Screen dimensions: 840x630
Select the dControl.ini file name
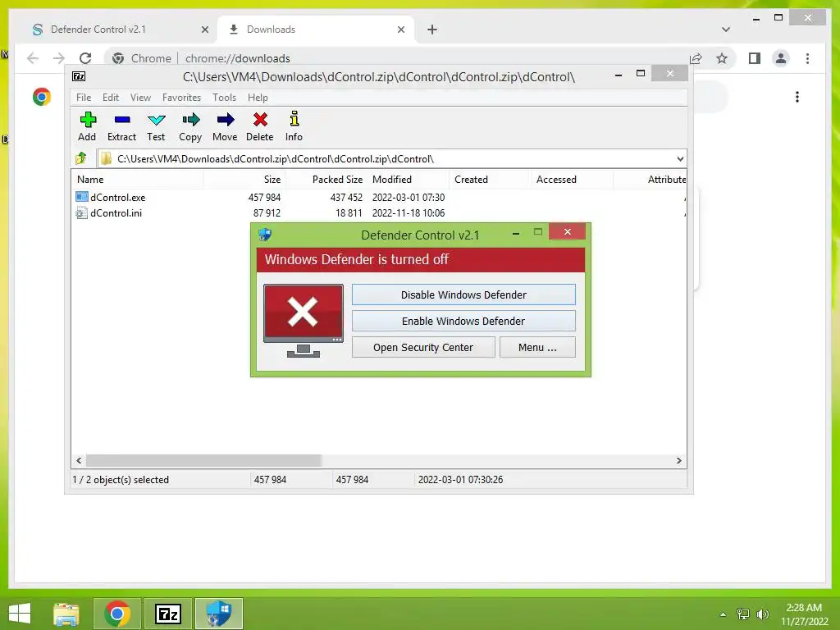pos(116,212)
